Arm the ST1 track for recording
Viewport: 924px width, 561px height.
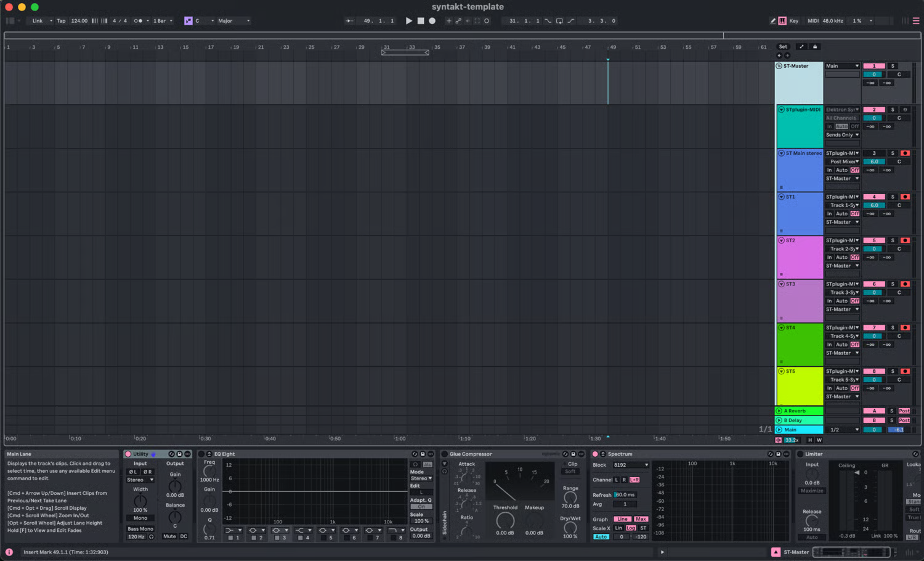905,197
